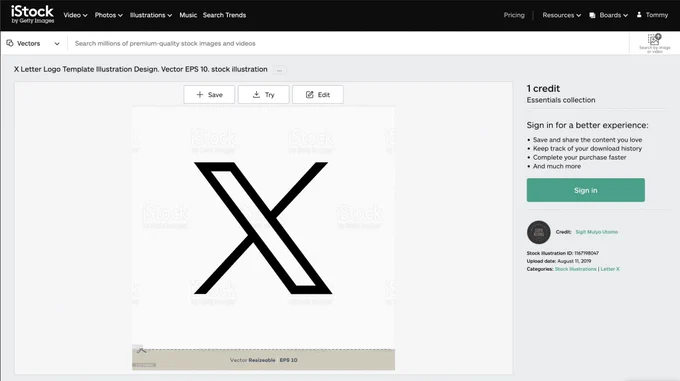Focus the stock images search field
This screenshot has width=680, height=381.
(347, 43)
